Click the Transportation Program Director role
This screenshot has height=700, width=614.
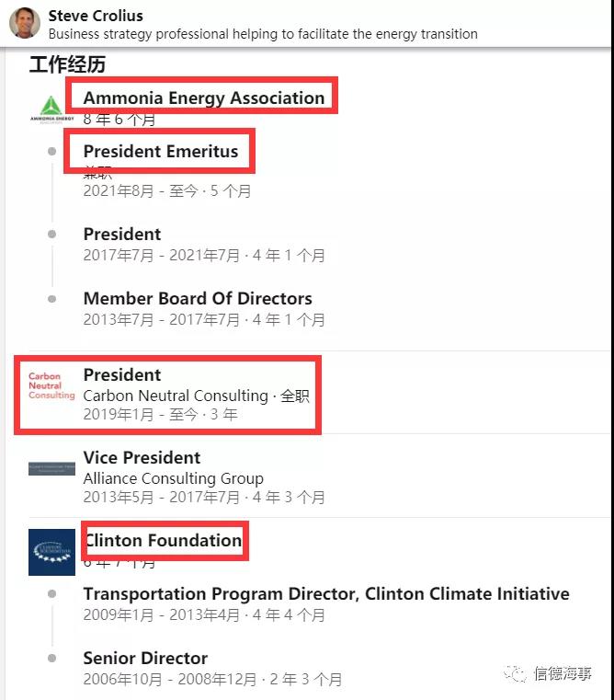pos(326,594)
